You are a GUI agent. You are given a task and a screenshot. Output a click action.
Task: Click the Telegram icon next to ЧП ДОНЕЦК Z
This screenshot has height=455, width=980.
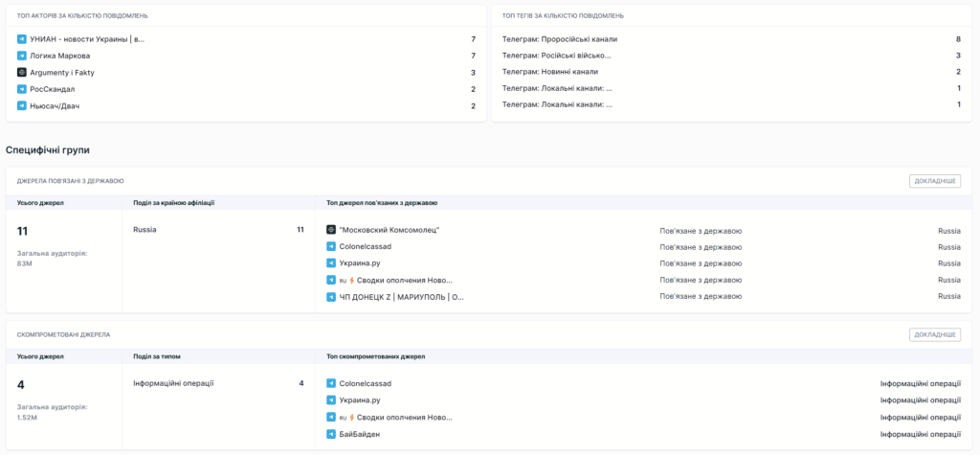point(331,297)
